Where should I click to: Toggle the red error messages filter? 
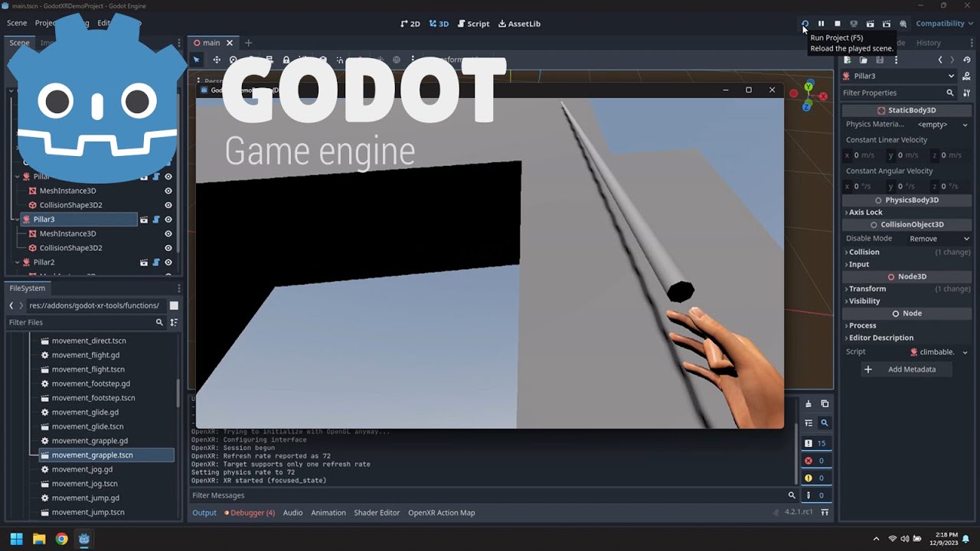[816, 461]
